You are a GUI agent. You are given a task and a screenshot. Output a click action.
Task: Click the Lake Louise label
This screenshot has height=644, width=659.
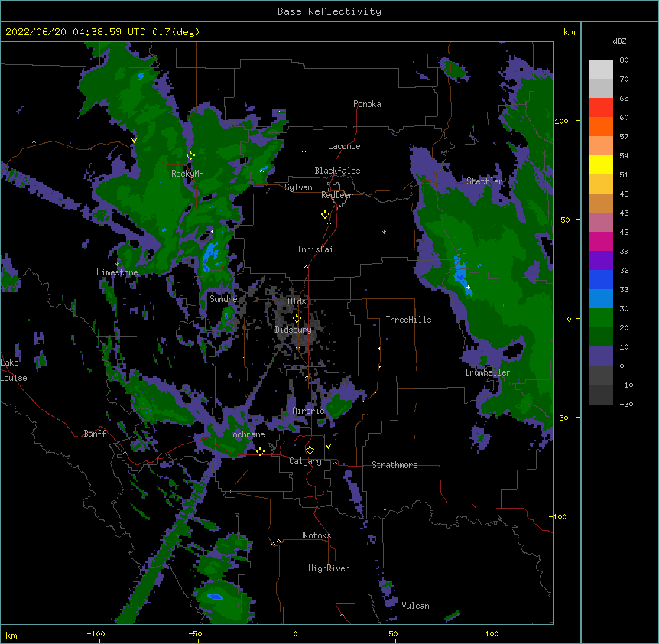[x=14, y=370]
